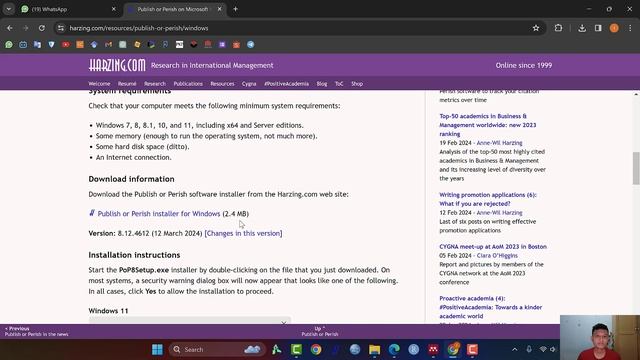Open the ToC menu item

coord(339,84)
